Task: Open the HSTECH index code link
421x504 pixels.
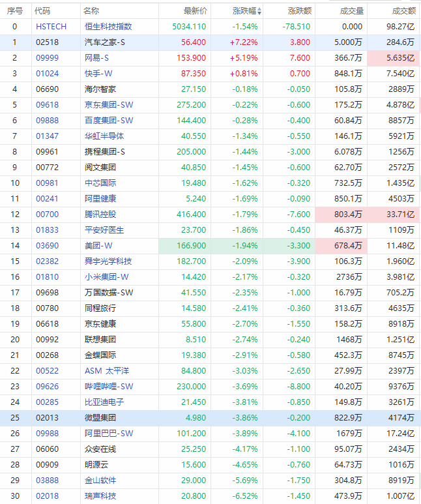Action: pos(51,27)
